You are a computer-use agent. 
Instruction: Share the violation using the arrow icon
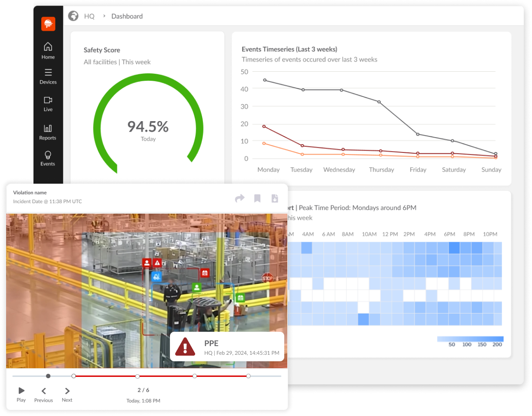tap(239, 198)
